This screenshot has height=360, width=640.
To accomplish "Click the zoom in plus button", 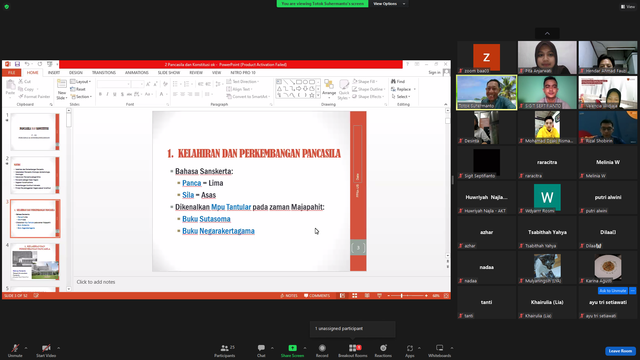I will (426, 296).
